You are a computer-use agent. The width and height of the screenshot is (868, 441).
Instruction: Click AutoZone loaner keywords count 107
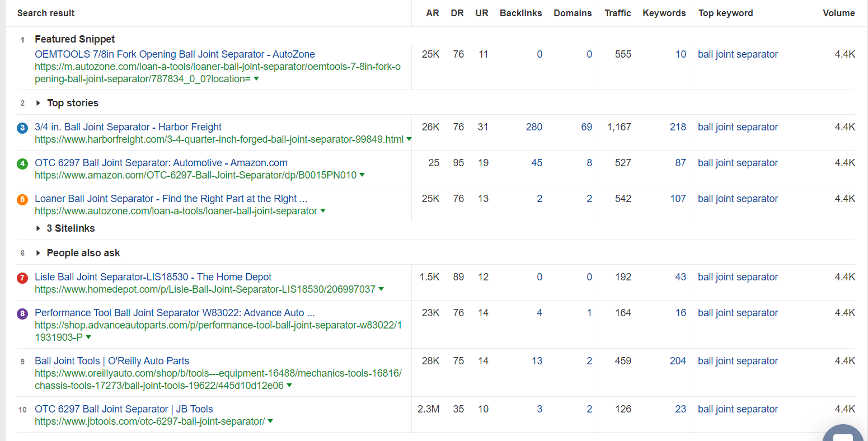pyautogui.click(x=678, y=199)
